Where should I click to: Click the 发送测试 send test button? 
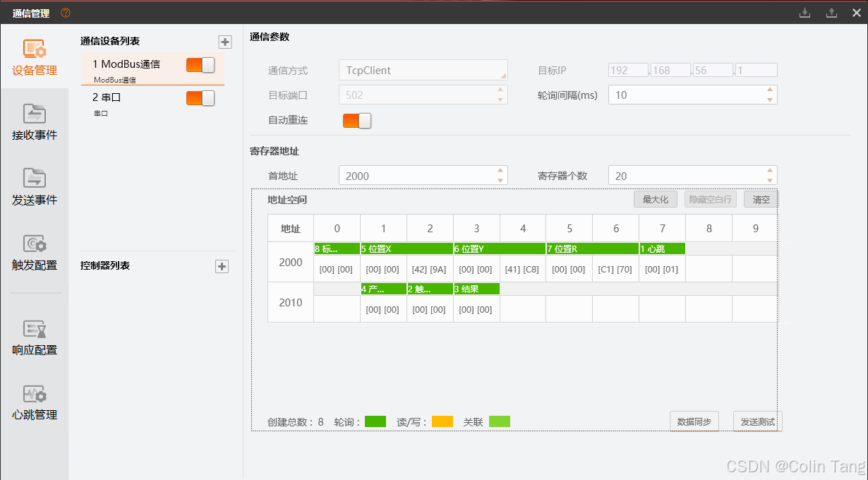pyautogui.click(x=758, y=421)
